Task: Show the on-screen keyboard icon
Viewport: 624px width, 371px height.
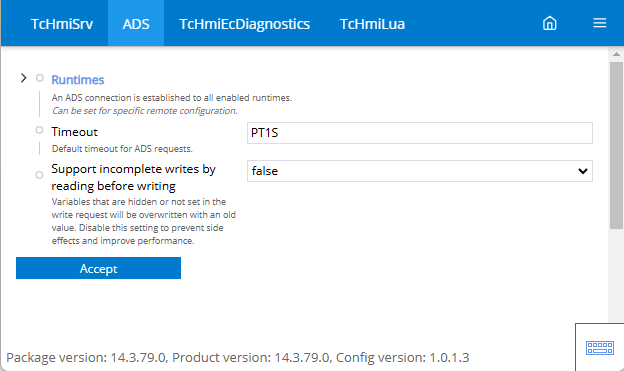Action: click(x=600, y=348)
